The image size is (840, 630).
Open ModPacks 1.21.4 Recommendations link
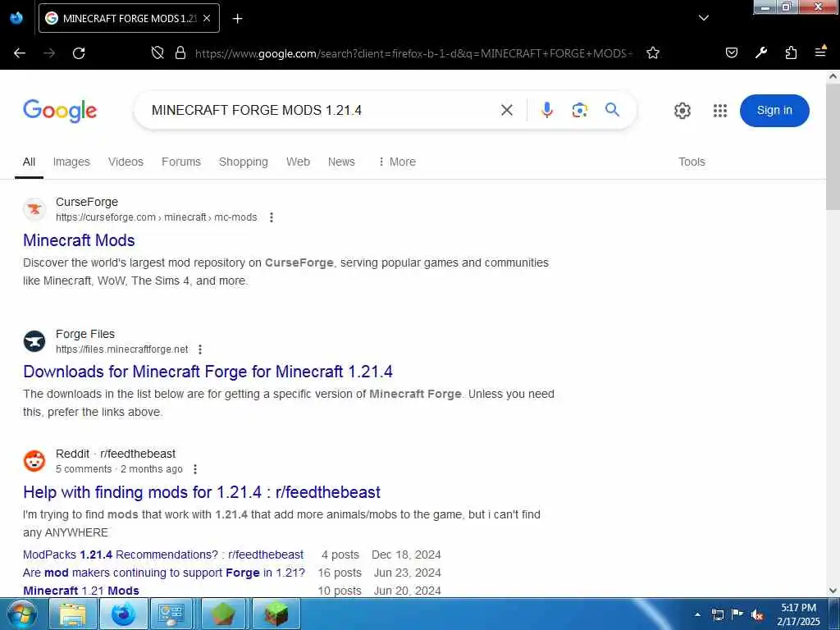[163, 555]
